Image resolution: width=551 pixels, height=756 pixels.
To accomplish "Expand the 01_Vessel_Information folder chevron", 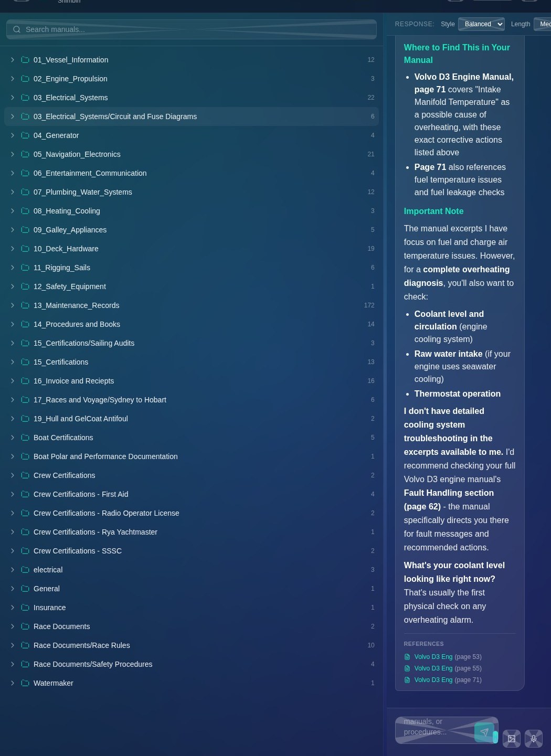I will tap(13, 60).
